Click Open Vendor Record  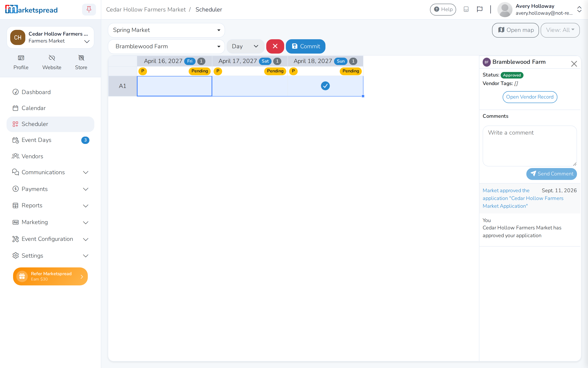pyautogui.click(x=530, y=97)
